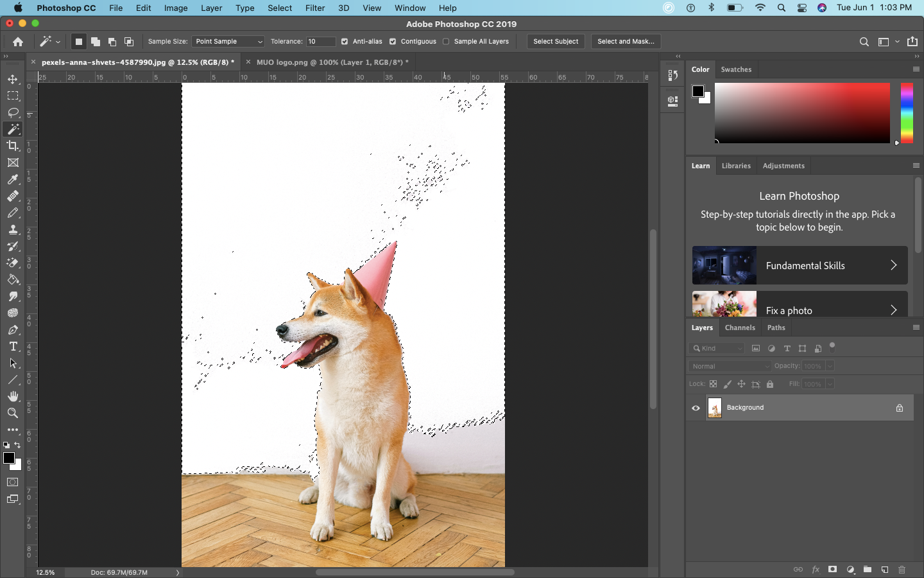The image size is (924, 578).
Task: Open the Kind filter dropdown in Layers panel
Action: tap(717, 348)
